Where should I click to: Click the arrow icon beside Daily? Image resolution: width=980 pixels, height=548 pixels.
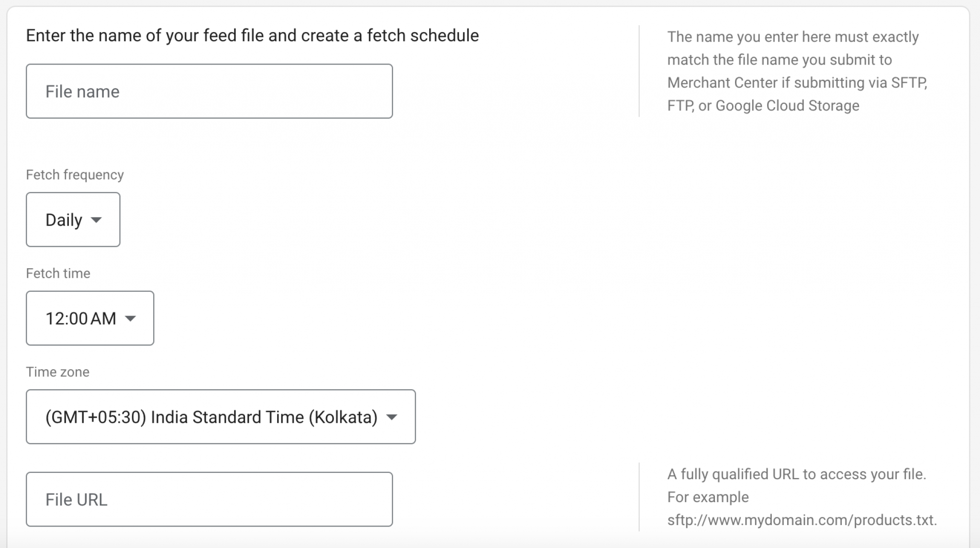point(96,220)
